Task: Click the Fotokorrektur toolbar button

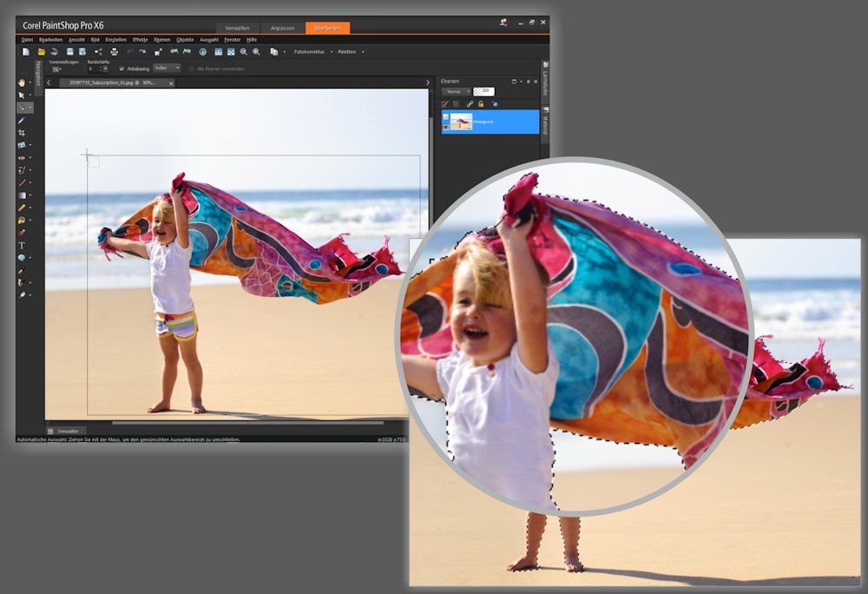Action: pyautogui.click(x=310, y=52)
